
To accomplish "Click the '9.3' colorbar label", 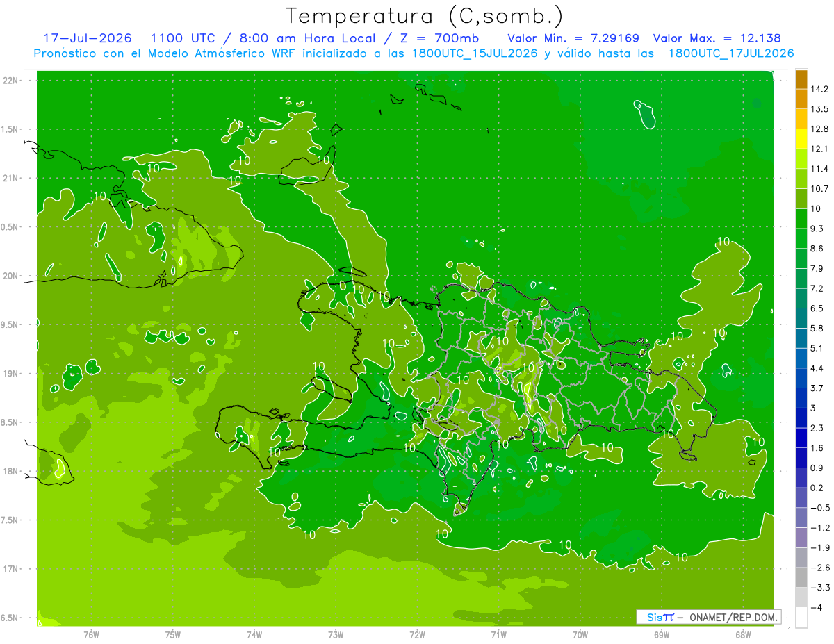I will [x=818, y=229].
